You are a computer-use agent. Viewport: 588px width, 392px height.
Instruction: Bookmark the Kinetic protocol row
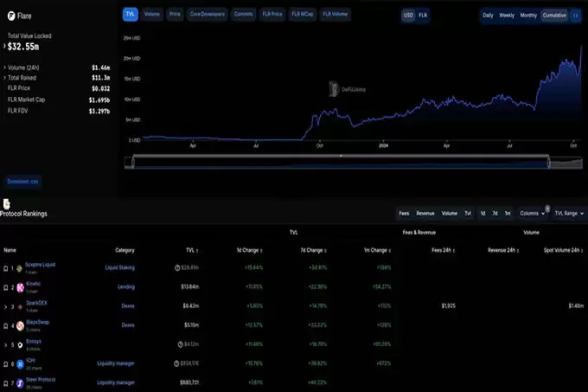[x=6, y=287]
